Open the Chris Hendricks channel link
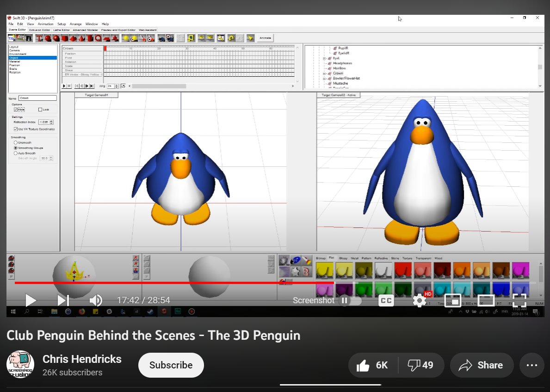550x392 pixels. click(82, 359)
